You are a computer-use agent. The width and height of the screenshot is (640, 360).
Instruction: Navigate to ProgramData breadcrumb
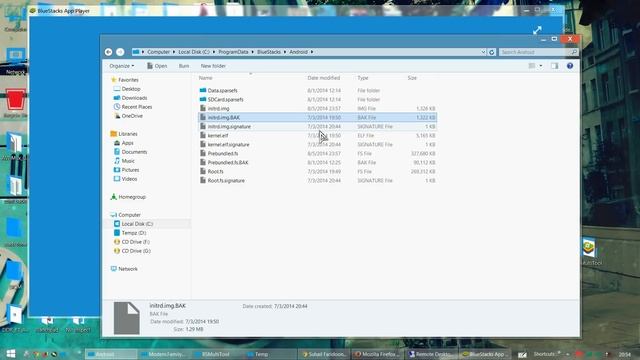pos(233,52)
